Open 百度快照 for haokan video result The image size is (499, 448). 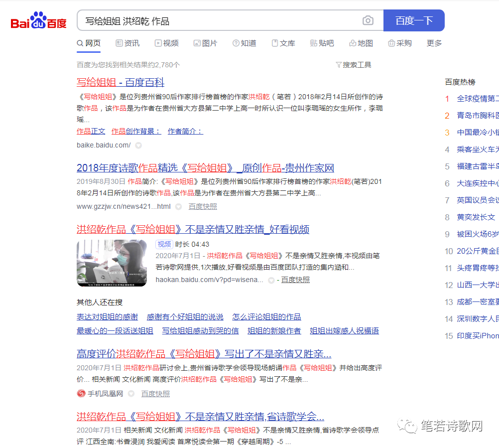pos(295,280)
